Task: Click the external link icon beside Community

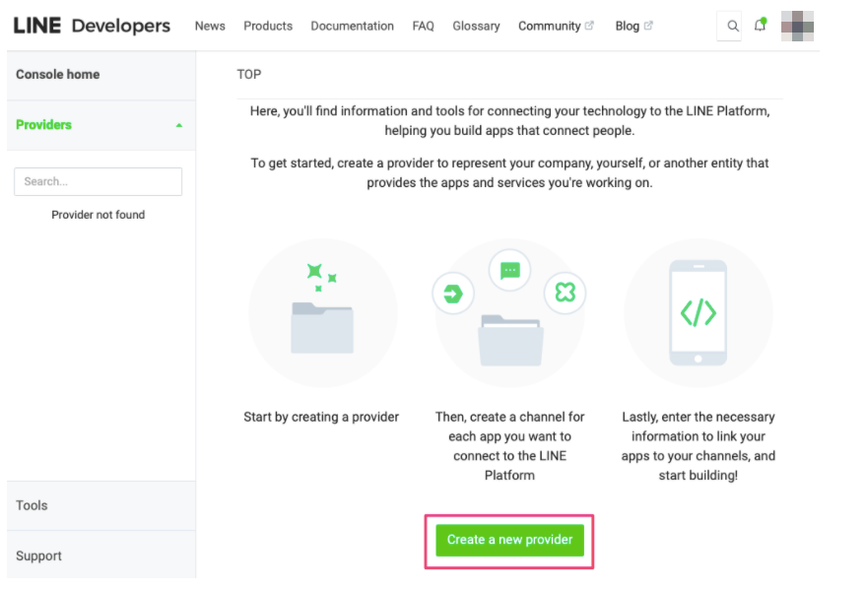Action: 589,26
